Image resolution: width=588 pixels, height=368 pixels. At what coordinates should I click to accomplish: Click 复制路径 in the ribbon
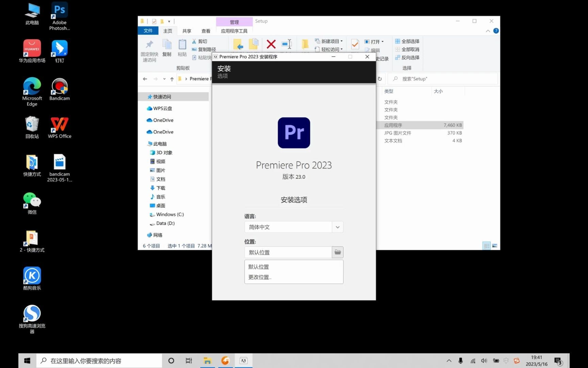204,49
